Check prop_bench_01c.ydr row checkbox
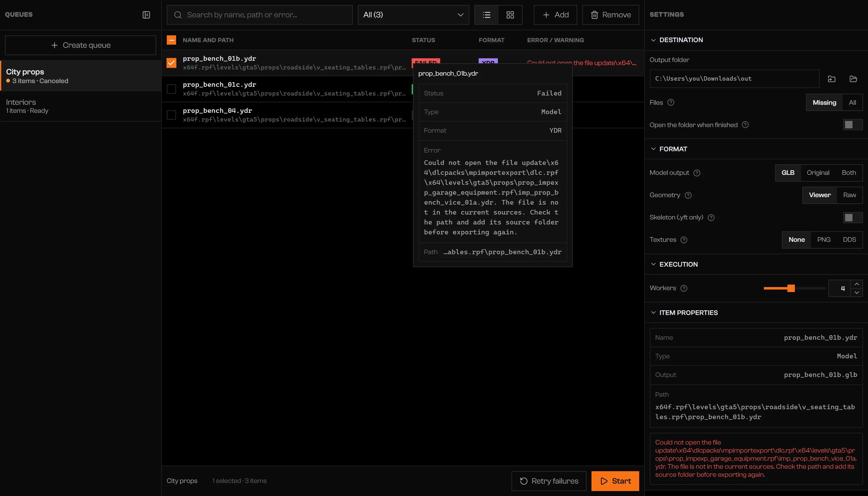868x496 pixels. coord(171,89)
